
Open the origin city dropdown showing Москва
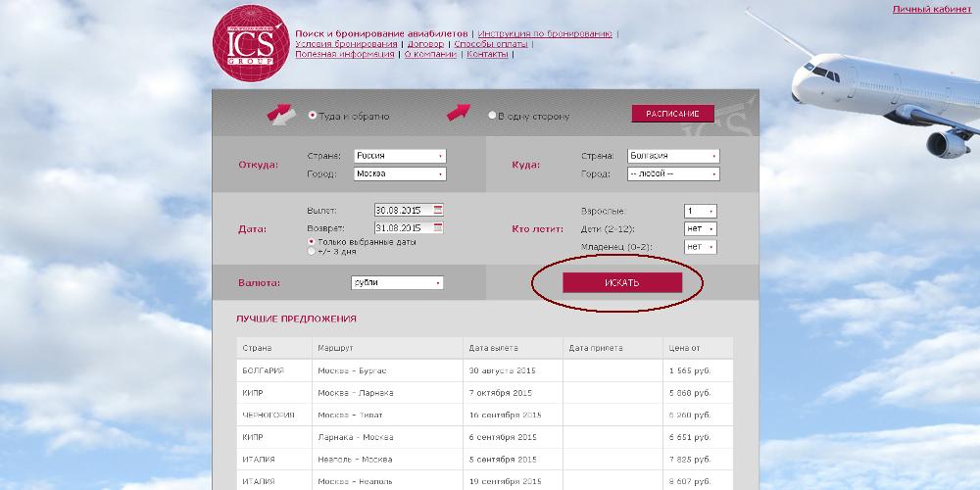(399, 173)
